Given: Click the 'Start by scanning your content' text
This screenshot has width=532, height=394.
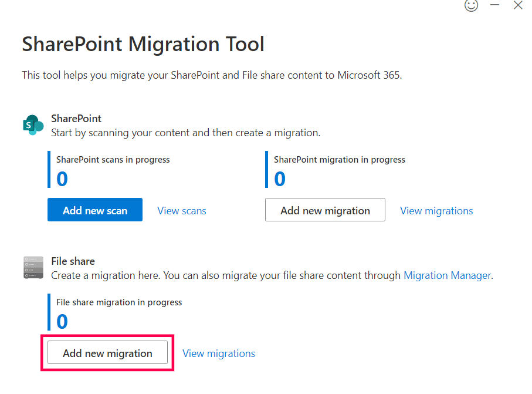Looking at the screenshot, I should [x=185, y=133].
